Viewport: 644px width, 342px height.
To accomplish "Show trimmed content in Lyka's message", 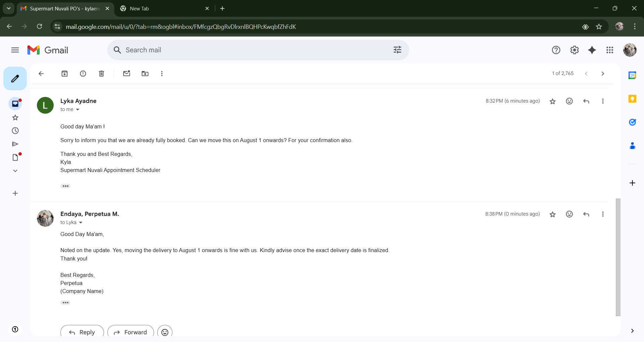I will pyautogui.click(x=65, y=186).
